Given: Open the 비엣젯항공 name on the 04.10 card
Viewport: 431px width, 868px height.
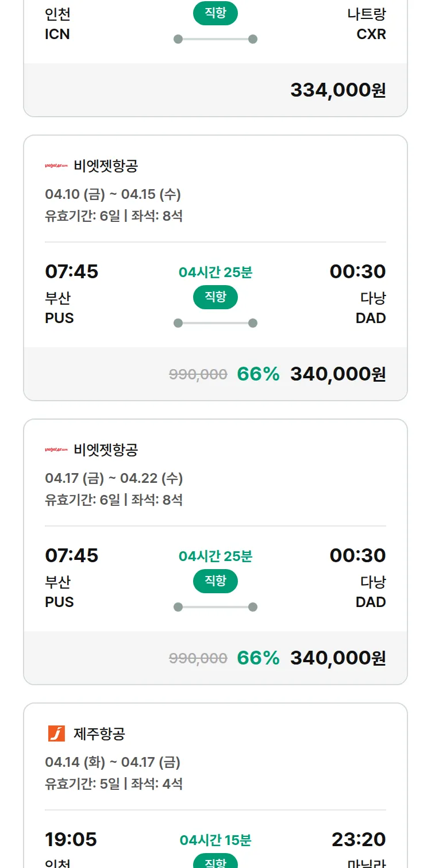Looking at the screenshot, I should [106, 166].
